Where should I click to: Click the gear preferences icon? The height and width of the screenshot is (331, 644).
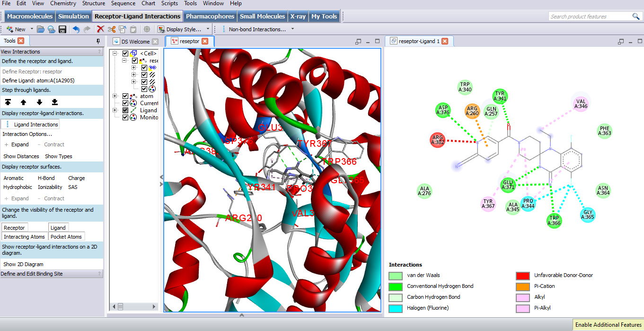pyautogui.click(x=147, y=29)
